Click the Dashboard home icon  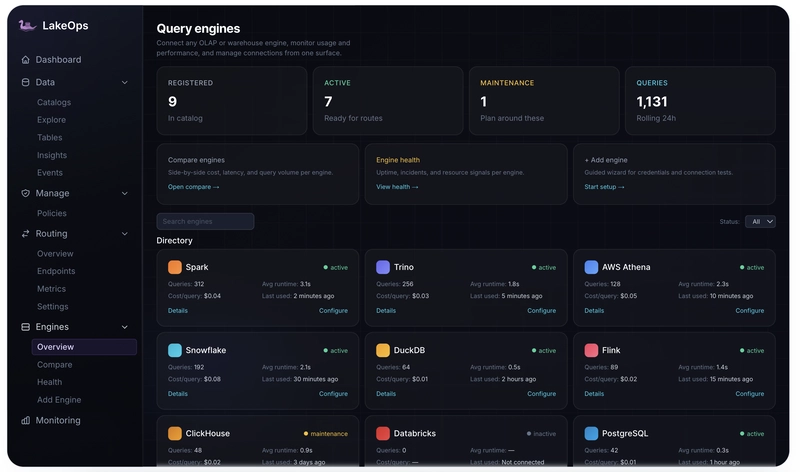pos(26,60)
